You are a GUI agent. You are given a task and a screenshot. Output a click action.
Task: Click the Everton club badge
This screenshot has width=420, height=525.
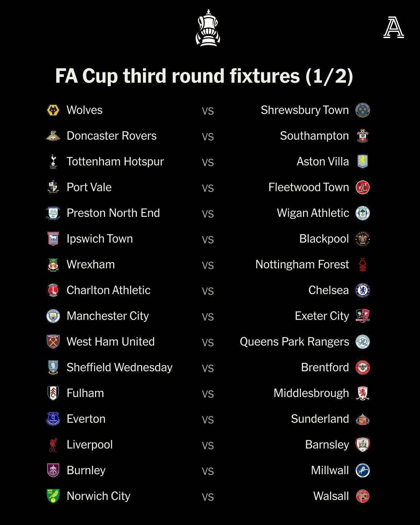click(x=53, y=419)
